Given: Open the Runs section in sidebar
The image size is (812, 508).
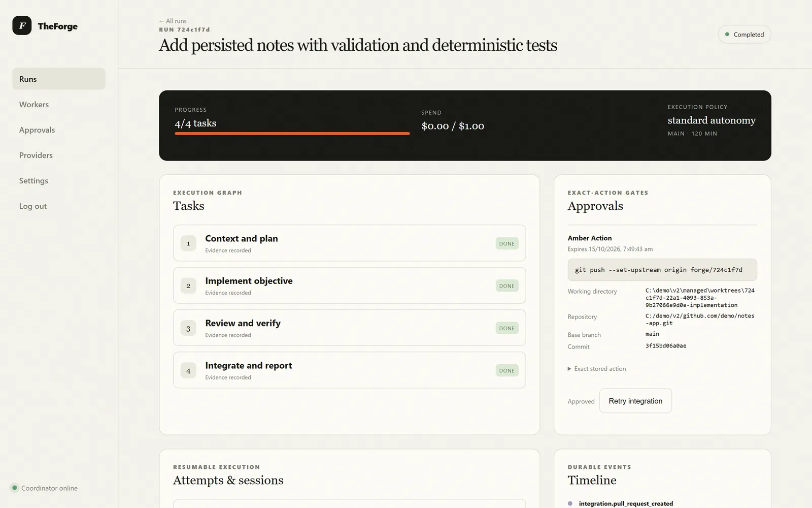Looking at the screenshot, I should (59, 79).
